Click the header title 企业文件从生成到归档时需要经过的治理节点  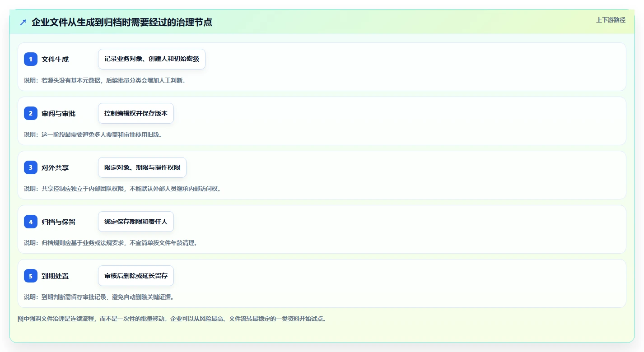click(x=122, y=22)
